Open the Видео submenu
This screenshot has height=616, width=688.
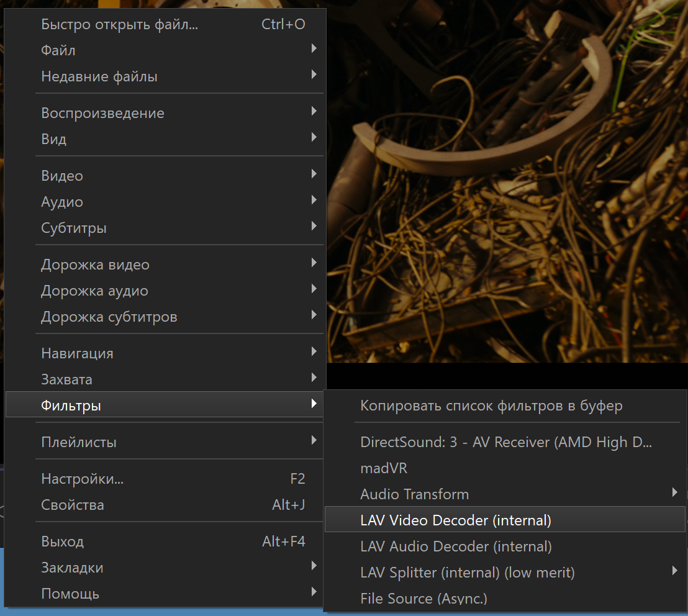tap(62, 176)
